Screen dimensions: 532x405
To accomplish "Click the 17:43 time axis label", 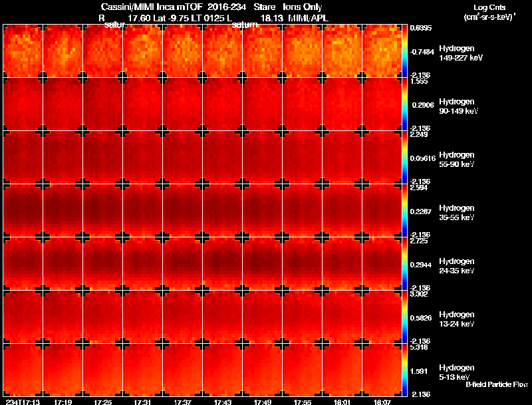I will click(223, 402).
